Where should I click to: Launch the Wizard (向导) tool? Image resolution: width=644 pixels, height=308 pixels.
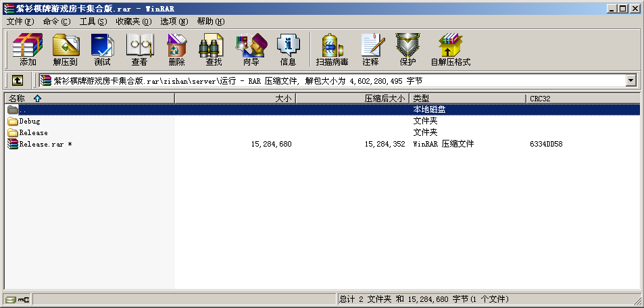click(x=251, y=50)
